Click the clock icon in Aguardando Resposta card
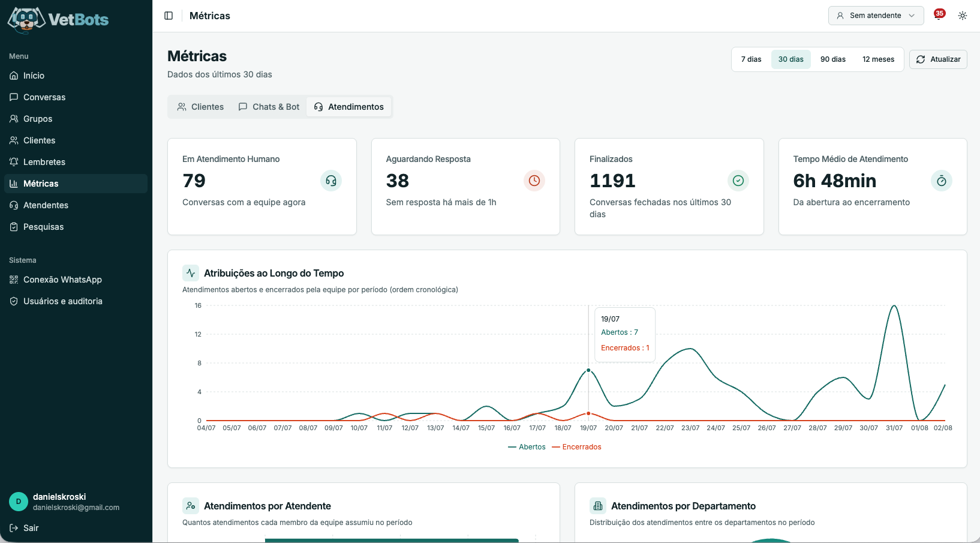This screenshot has width=980, height=543. click(x=534, y=181)
